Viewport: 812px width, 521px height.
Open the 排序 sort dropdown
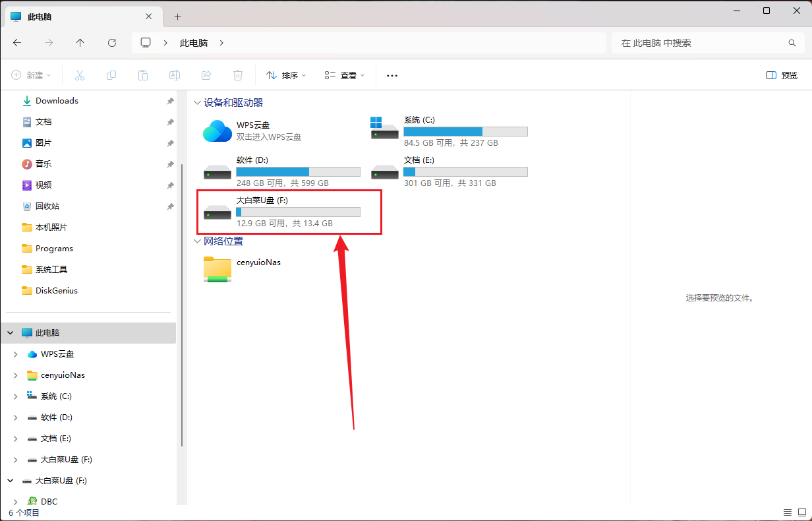(x=286, y=75)
